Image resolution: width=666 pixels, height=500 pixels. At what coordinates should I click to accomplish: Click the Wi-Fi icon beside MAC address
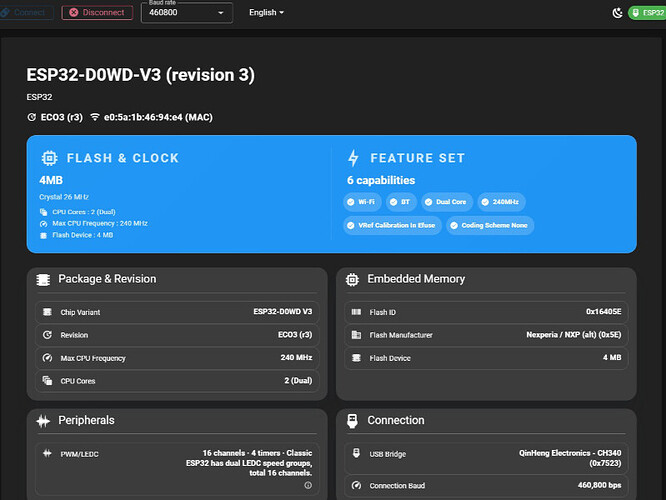point(95,117)
